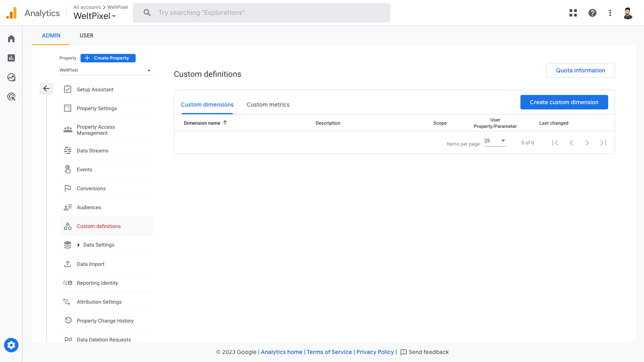The width and height of the screenshot is (644, 362).
Task: Open the Items per page dropdown
Action: [x=495, y=141]
